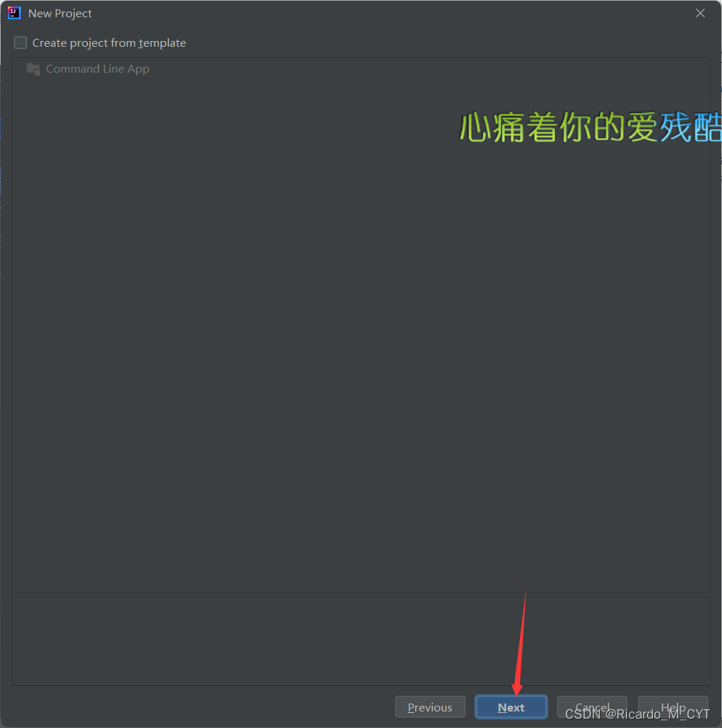Click the Command Line App folder icon
This screenshot has height=728, width=722.
[x=33, y=69]
